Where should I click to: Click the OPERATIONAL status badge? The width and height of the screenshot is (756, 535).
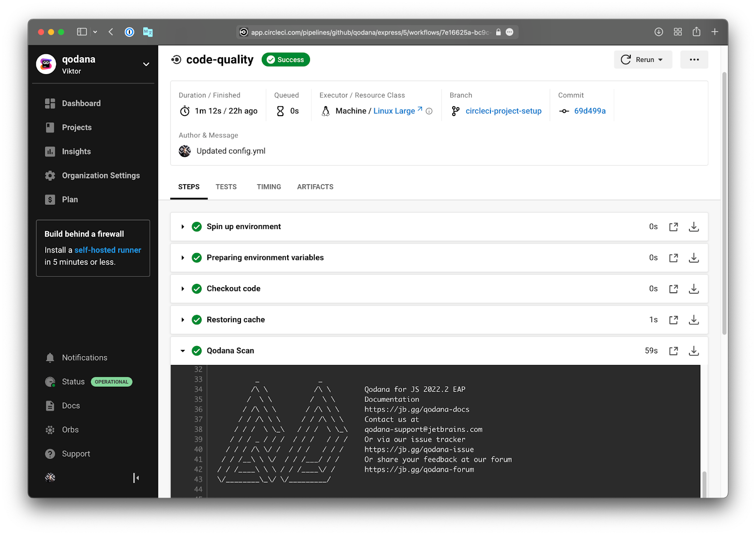(112, 382)
